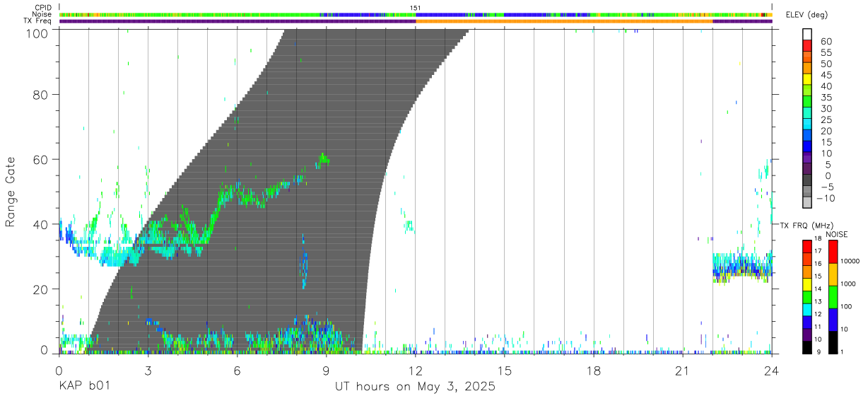This screenshot has width=868, height=401.
Task: Click the UT axis 15 hour tick label
Action: 505,371
